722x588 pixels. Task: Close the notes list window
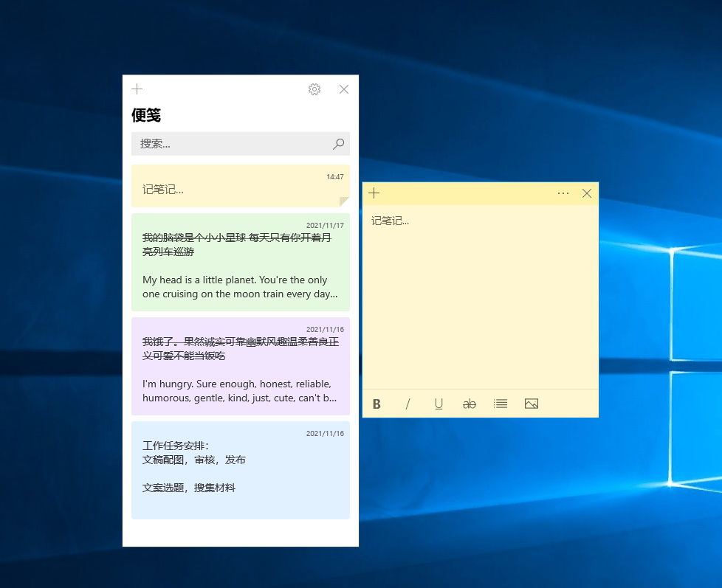coord(343,89)
